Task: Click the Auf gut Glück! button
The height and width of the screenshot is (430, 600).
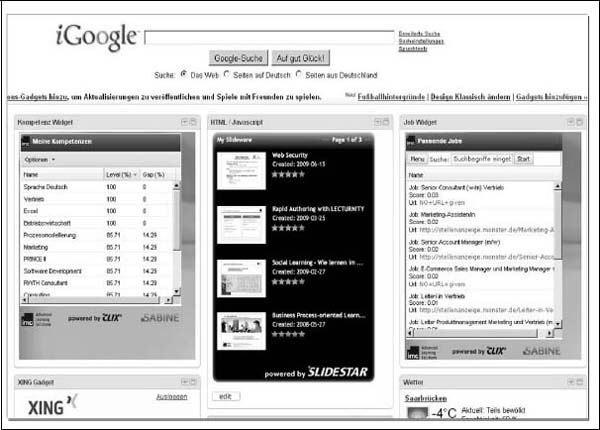Action: [x=300, y=58]
